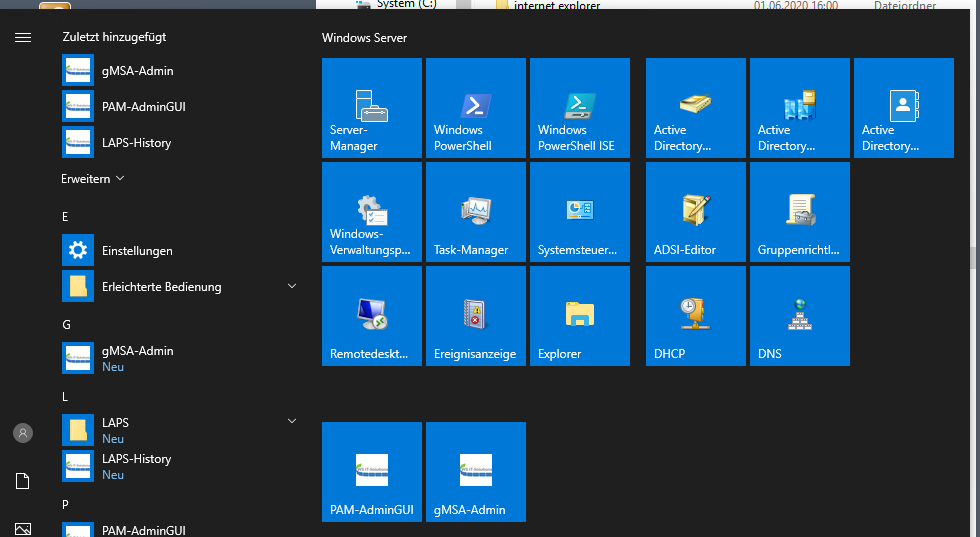Open the user account icon in sidebar
Viewport: 980px width, 537px height.
pyautogui.click(x=23, y=433)
